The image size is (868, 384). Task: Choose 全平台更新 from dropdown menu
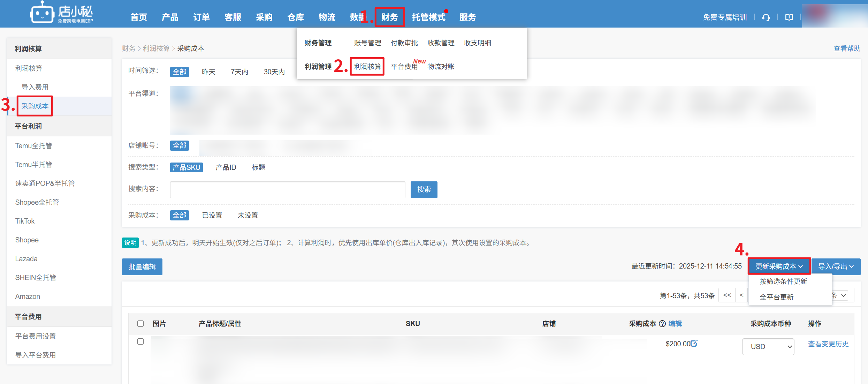(x=777, y=297)
